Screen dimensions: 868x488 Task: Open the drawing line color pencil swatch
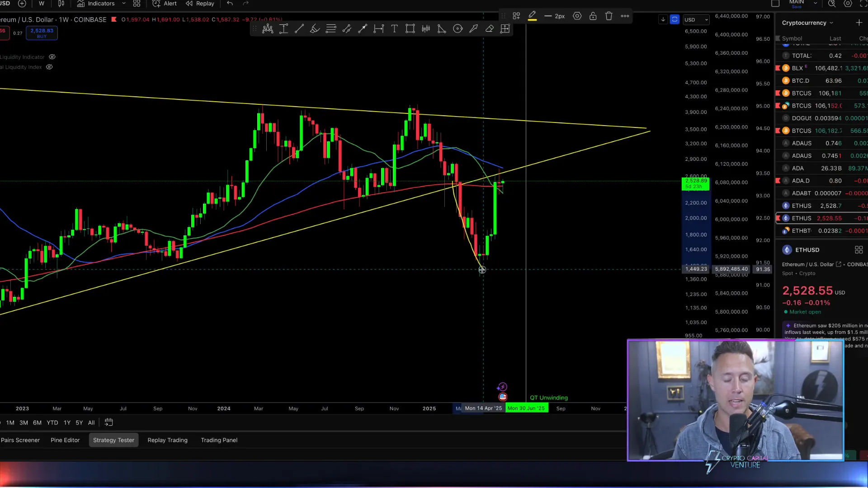[x=532, y=16]
